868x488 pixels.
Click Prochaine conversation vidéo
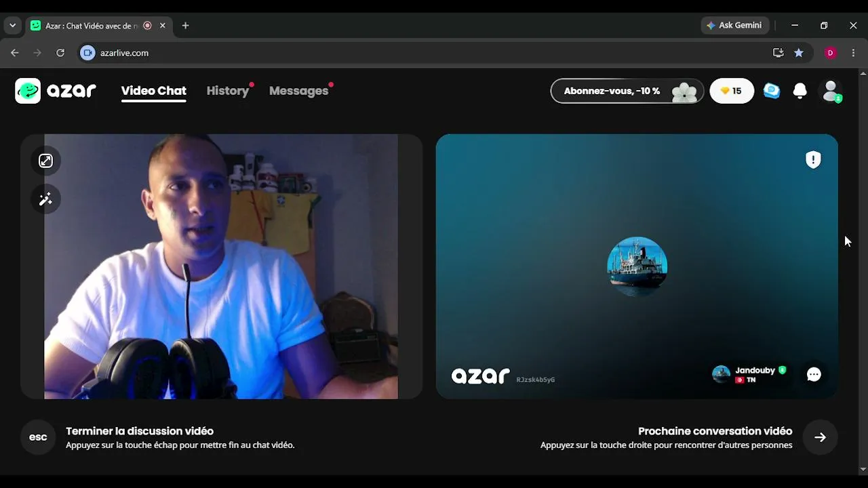715,431
